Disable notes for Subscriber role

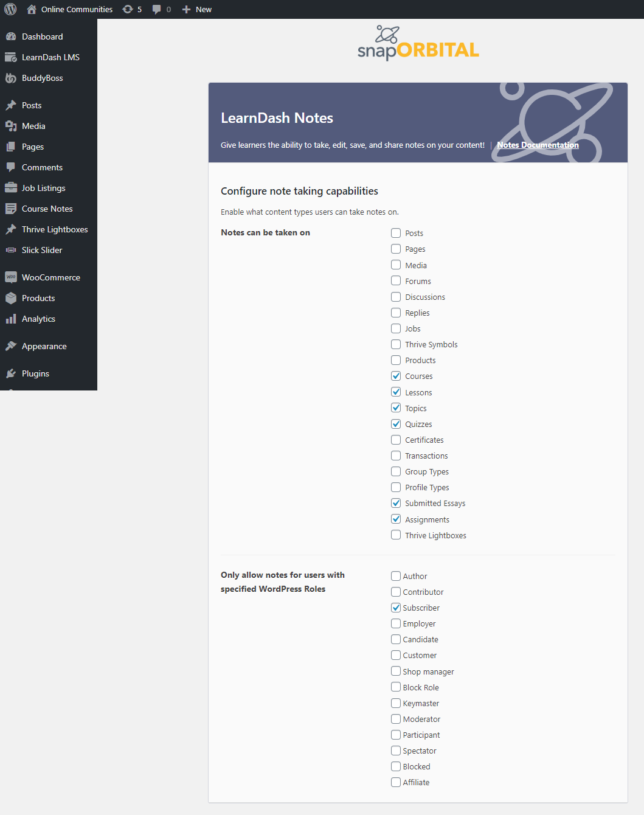pyautogui.click(x=396, y=608)
